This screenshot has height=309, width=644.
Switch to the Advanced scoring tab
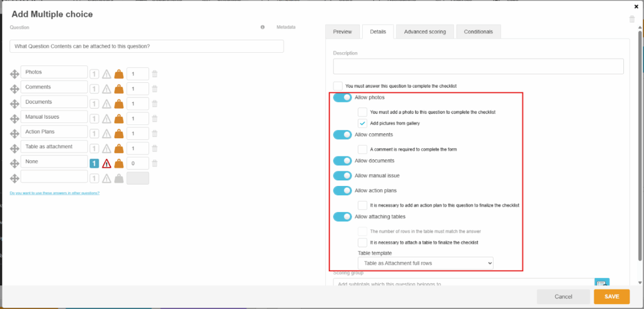425,32
